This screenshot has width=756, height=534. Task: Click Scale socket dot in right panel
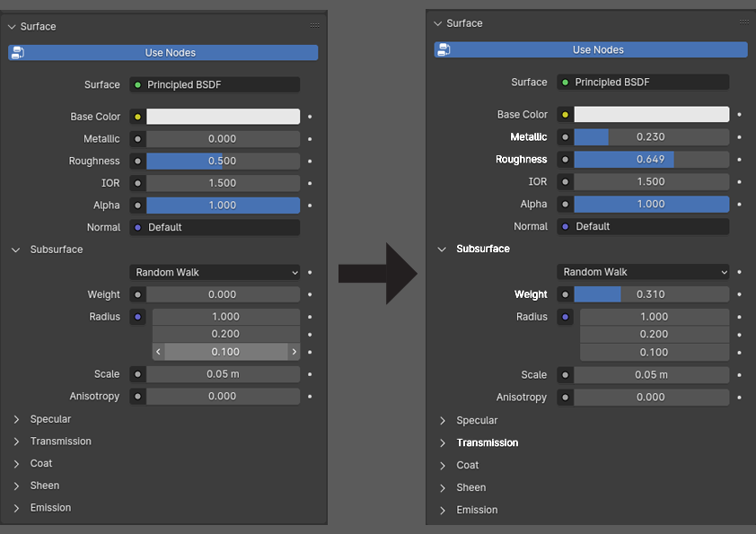(565, 375)
